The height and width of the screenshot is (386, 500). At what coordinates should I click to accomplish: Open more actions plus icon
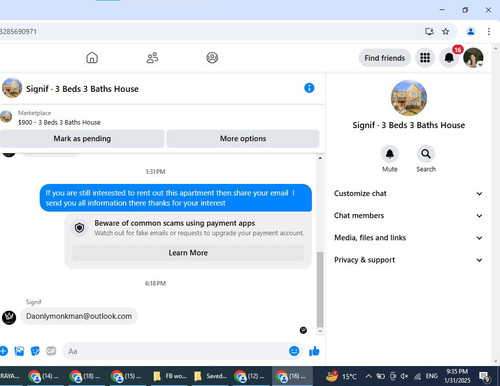click(4, 351)
